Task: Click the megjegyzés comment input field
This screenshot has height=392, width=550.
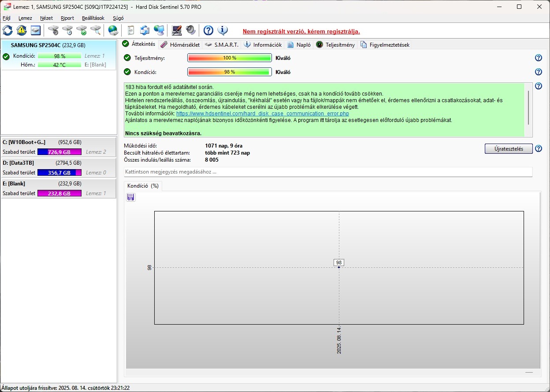Action: click(328, 172)
